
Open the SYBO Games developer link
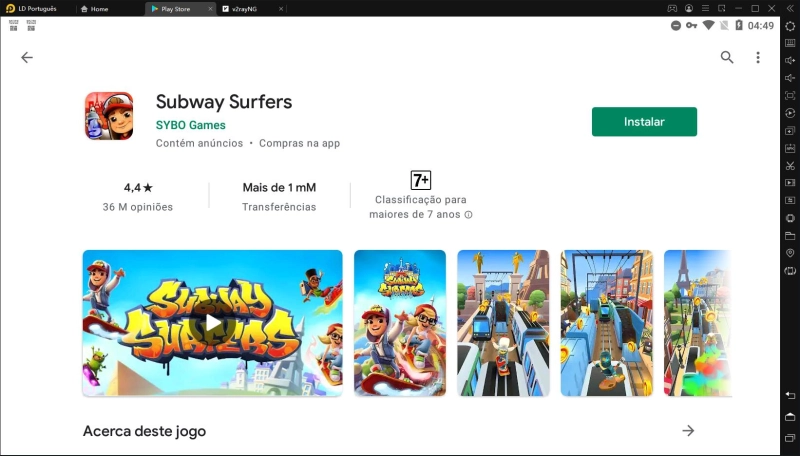click(x=190, y=125)
